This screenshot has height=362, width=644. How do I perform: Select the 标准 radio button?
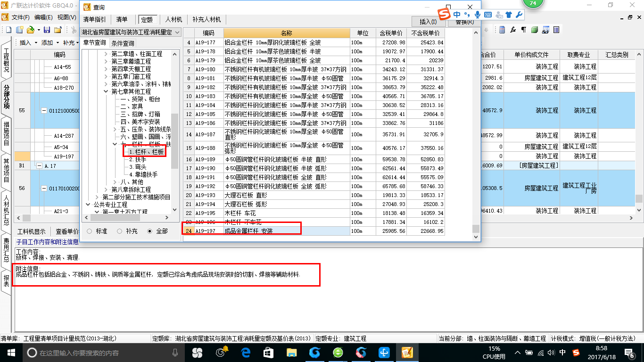[90, 231]
